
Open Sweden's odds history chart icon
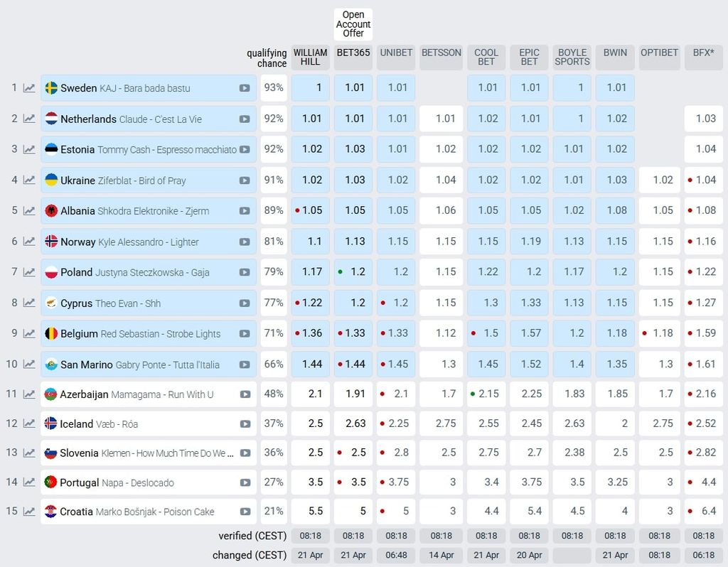[29, 87]
